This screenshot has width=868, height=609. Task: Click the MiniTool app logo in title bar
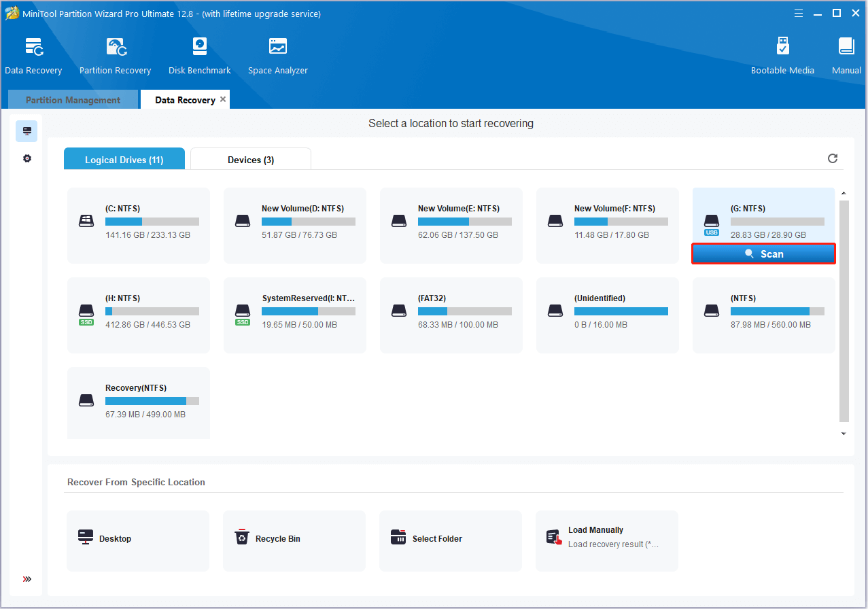click(x=12, y=14)
